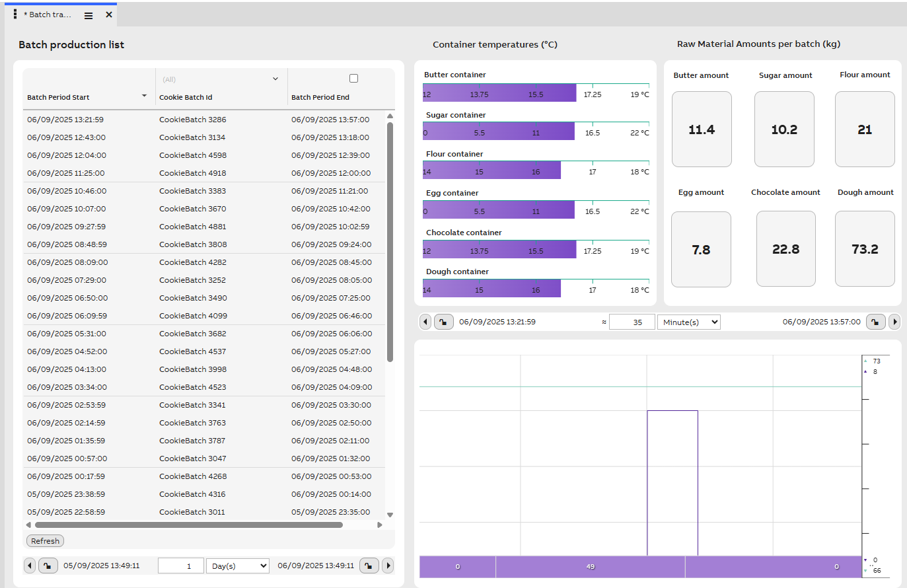This screenshot has width=907, height=588.
Task: Open the Day(s) interval dropdown
Action: coord(237,566)
